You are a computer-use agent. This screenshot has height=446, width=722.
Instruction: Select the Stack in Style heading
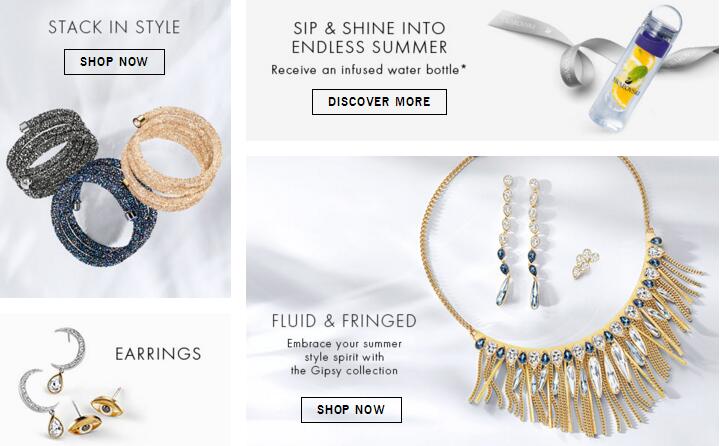[x=114, y=27]
